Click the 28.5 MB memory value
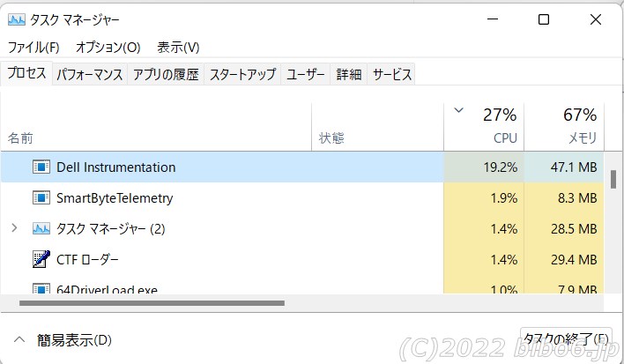 click(574, 229)
